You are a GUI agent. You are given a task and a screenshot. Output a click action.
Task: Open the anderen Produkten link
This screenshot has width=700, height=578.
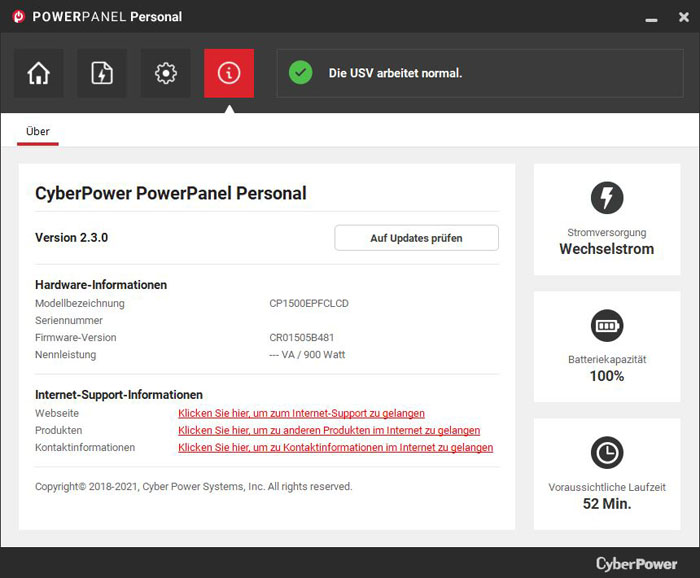point(329,430)
